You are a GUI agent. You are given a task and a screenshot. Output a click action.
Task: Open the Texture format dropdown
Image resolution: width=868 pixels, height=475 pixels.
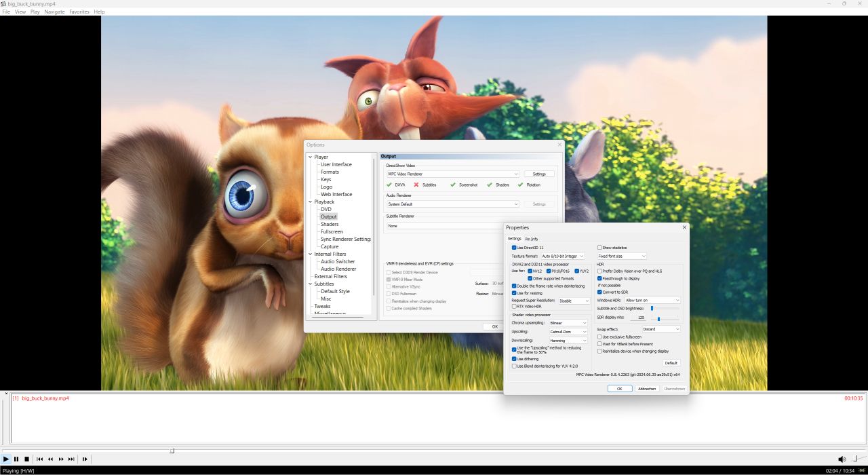tap(562, 256)
